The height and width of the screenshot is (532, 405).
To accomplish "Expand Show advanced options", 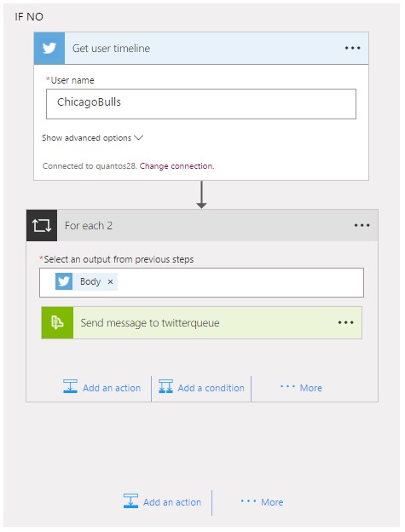I will coord(92,138).
